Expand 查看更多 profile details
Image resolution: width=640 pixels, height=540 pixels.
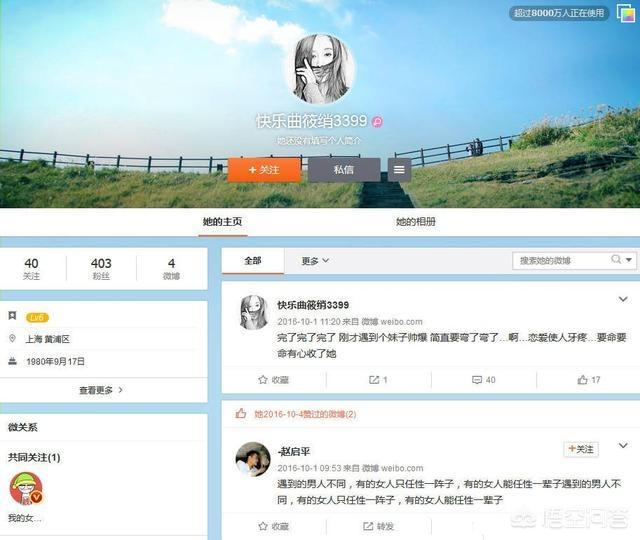pos(101,390)
